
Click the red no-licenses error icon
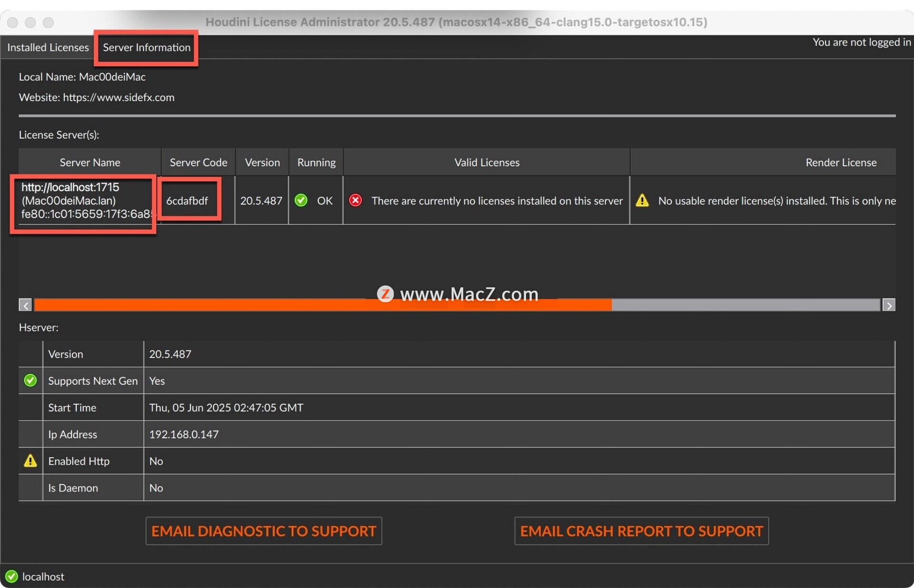pos(355,200)
